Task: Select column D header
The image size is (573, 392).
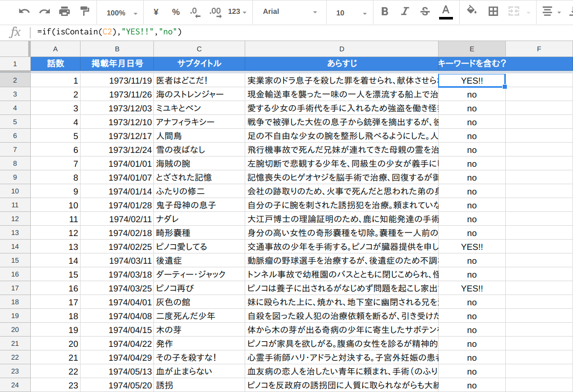Action: point(341,49)
